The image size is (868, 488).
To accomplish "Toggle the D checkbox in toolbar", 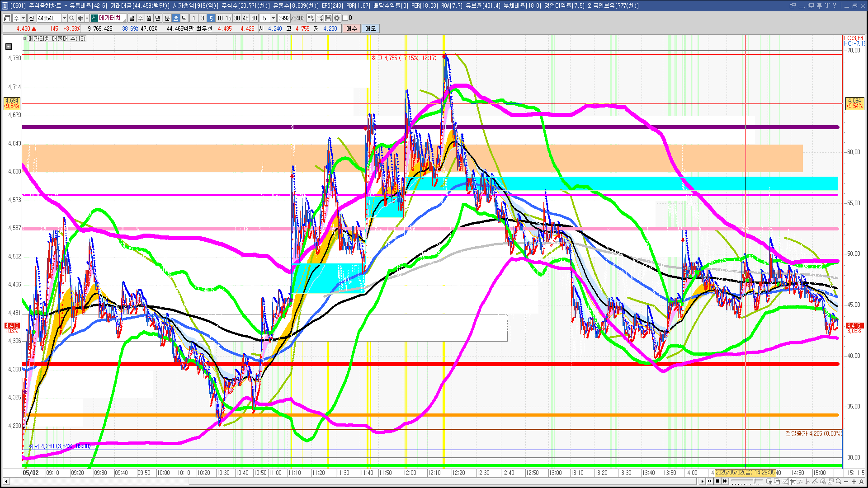I will coord(345,18).
